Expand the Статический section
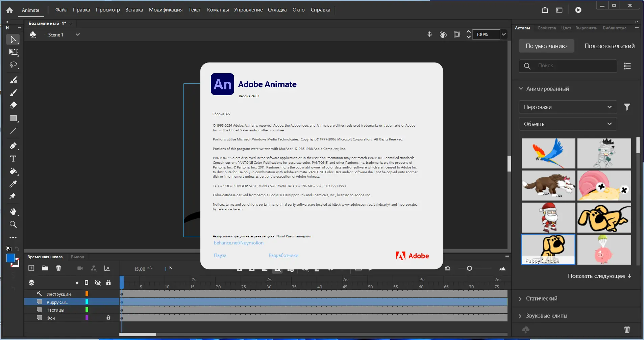Image resolution: width=644 pixels, height=340 pixels. pyautogui.click(x=541, y=298)
